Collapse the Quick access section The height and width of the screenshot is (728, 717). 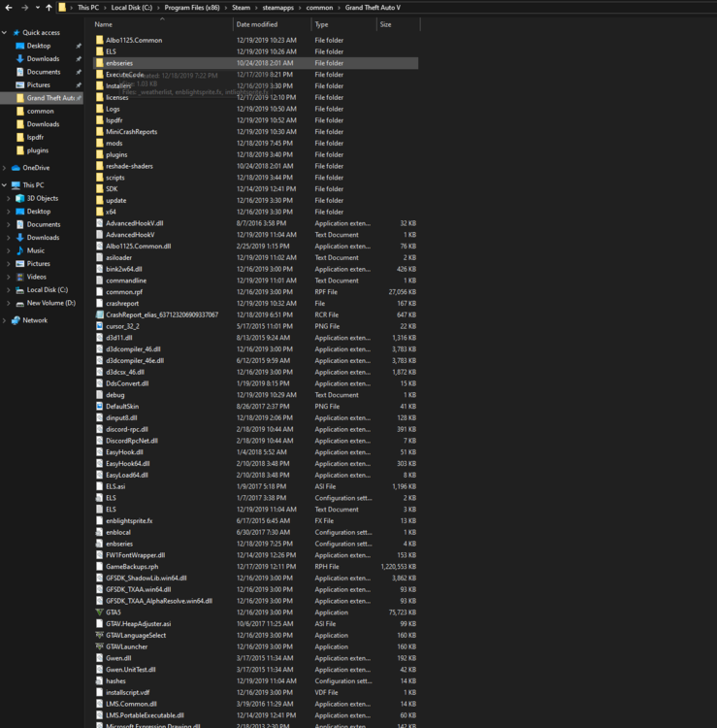coord(5,32)
